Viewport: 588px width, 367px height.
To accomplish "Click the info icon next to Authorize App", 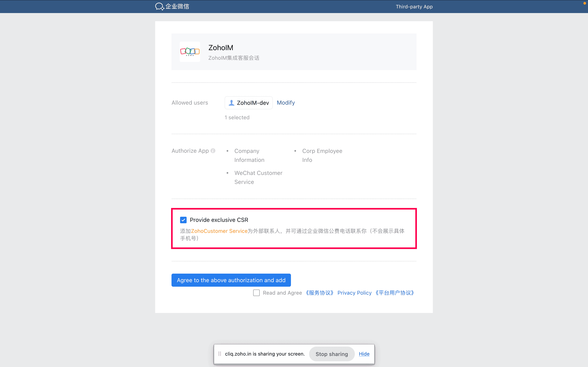I will [213, 151].
